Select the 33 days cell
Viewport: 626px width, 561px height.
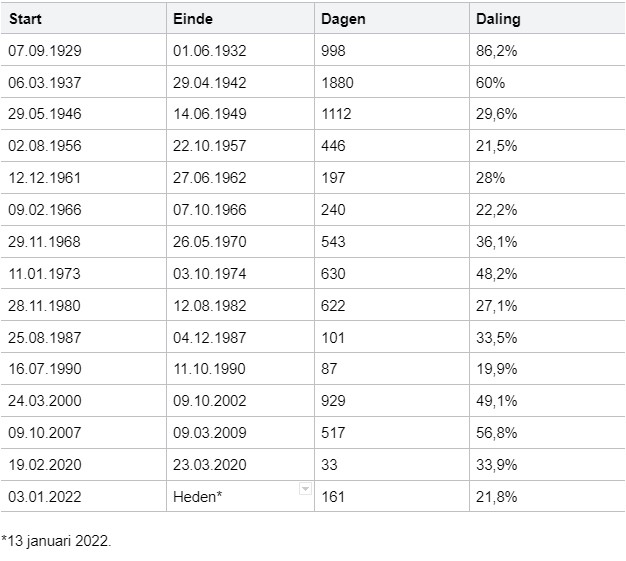click(x=392, y=464)
